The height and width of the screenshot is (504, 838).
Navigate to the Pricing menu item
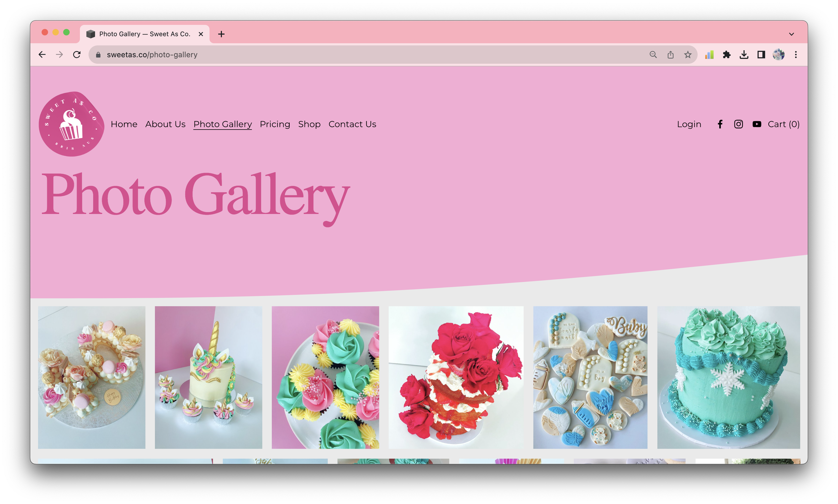(x=275, y=124)
